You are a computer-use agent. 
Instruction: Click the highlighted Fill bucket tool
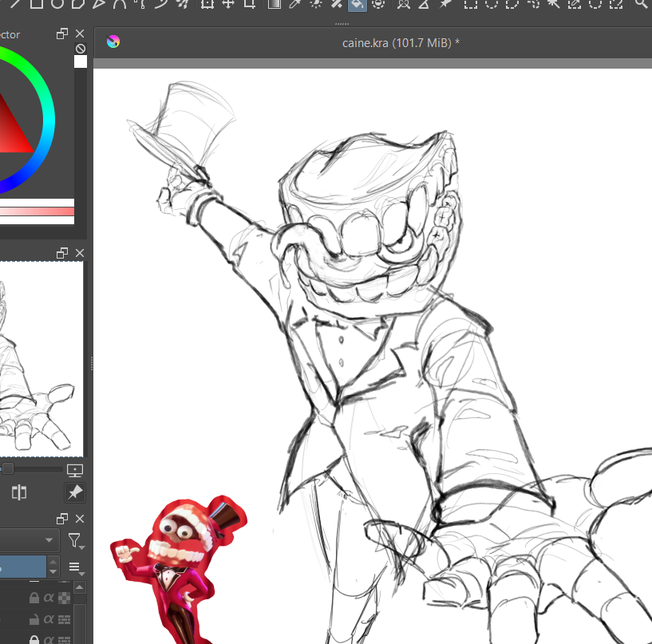click(x=358, y=4)
